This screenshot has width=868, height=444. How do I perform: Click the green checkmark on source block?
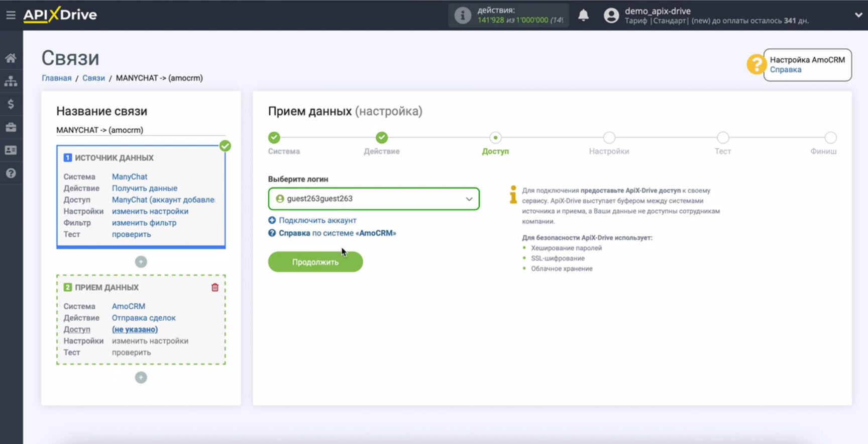pyautogui.click(x=225, y=146)
